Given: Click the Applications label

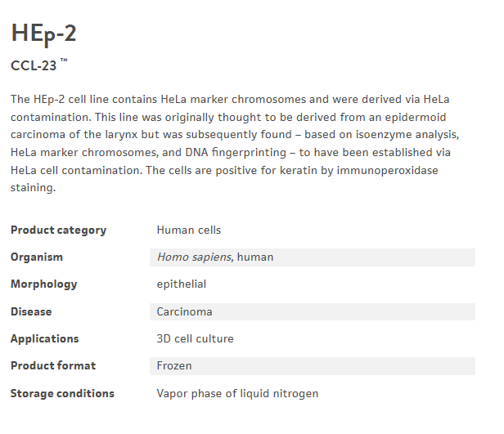Looking at the screenshot, I should (45, 338).
